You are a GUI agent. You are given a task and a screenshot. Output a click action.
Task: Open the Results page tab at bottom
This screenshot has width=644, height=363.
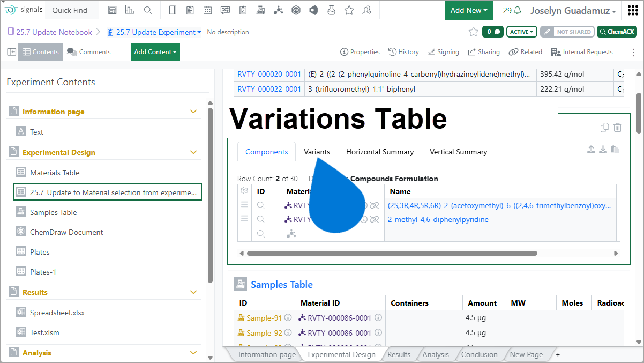pos(399,354)
